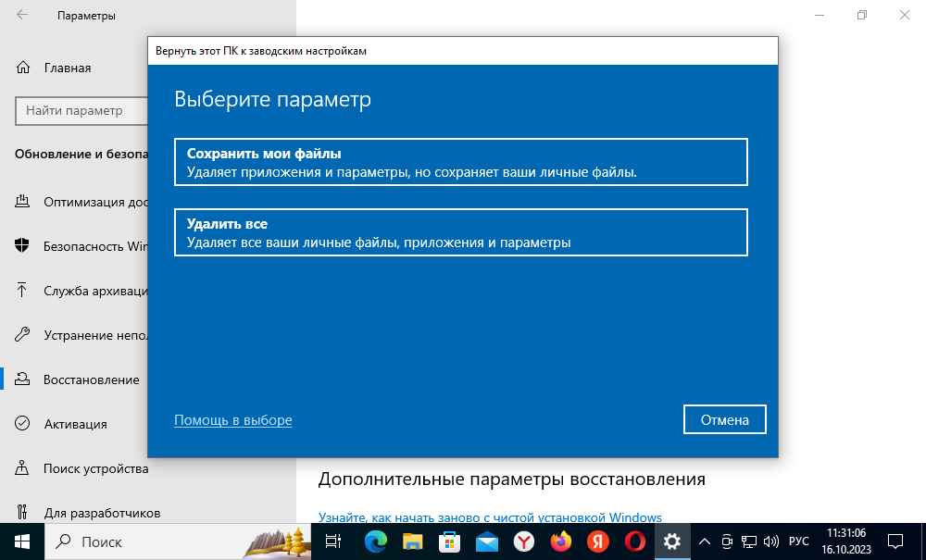Click the 'Найти параметр' search field
The height and width of the screenshot is (560, 926).
coord(81,110)
